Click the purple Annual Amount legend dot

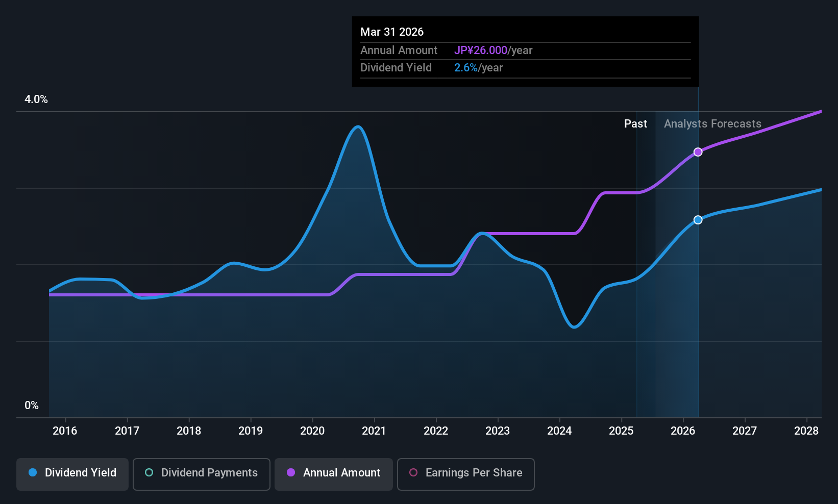291,472
